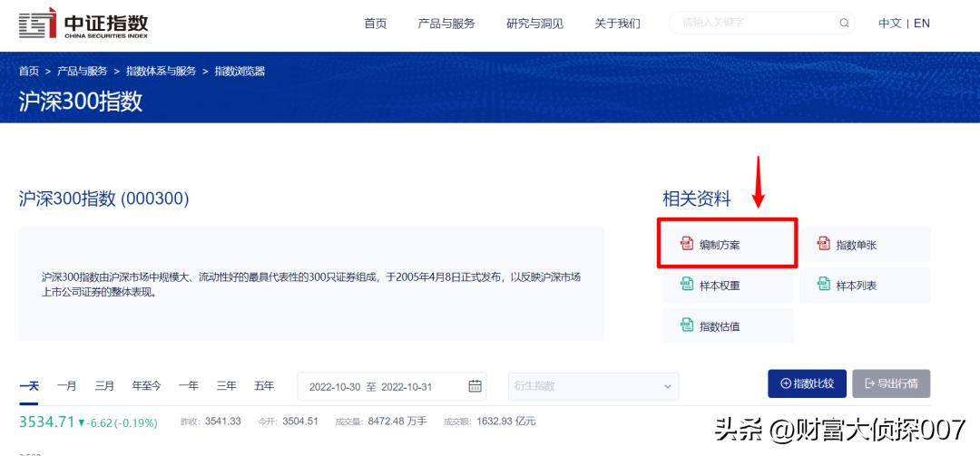980x456 pixels.
Task: Switch language to EN
Action: (x=922, y=23)
